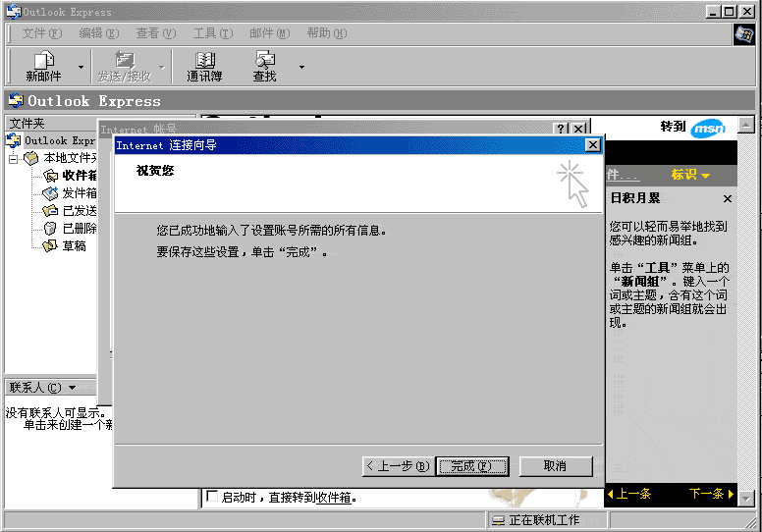This screenshot has height=532, width=762.
Task: Click the Inbox (收件箱) link beside startup checkbox
Action: coord(333,498)
